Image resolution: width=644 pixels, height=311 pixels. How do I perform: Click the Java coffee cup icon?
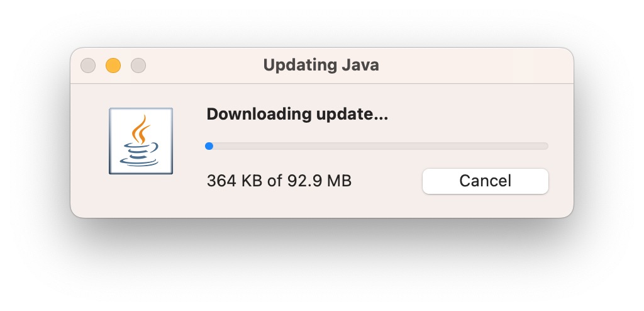pyautogui.click(x=140, y=140)
